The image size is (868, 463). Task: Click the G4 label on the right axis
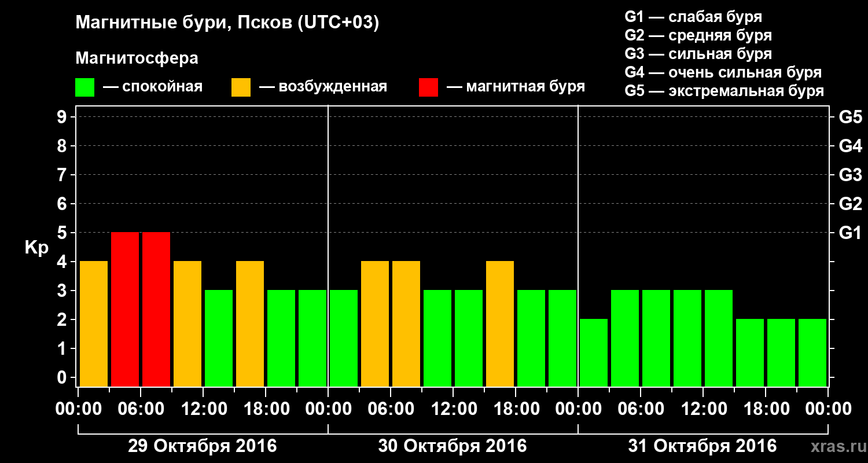coord(850,146)
